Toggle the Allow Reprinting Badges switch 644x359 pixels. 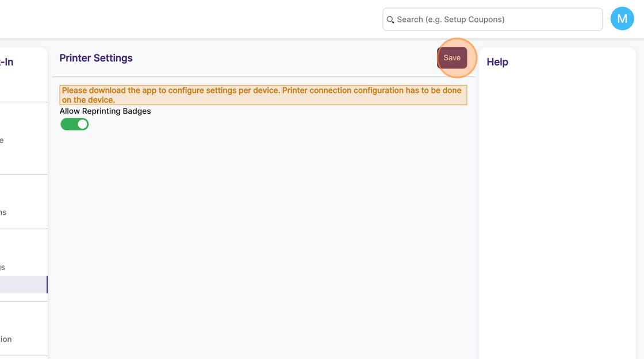tap(75, 124)
